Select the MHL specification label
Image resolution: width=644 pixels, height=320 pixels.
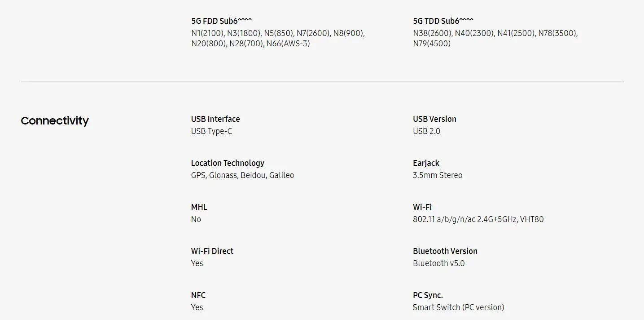coord(199,207)
